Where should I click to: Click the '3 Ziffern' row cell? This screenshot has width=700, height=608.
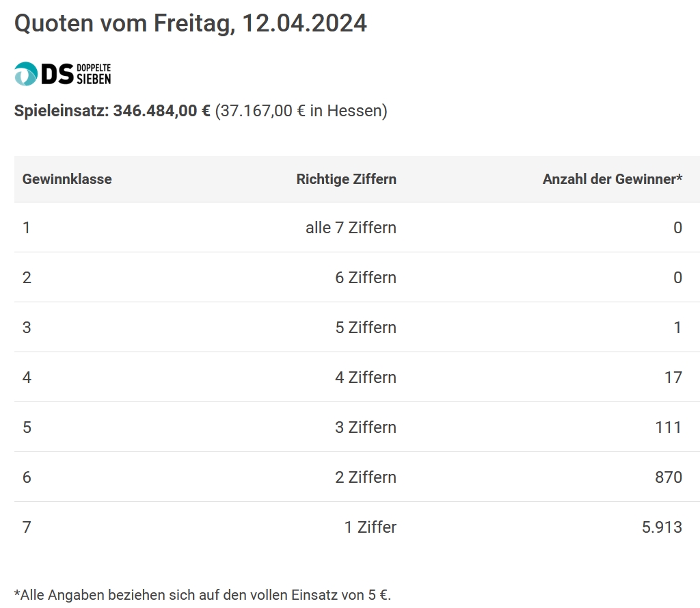coord(366,427)
